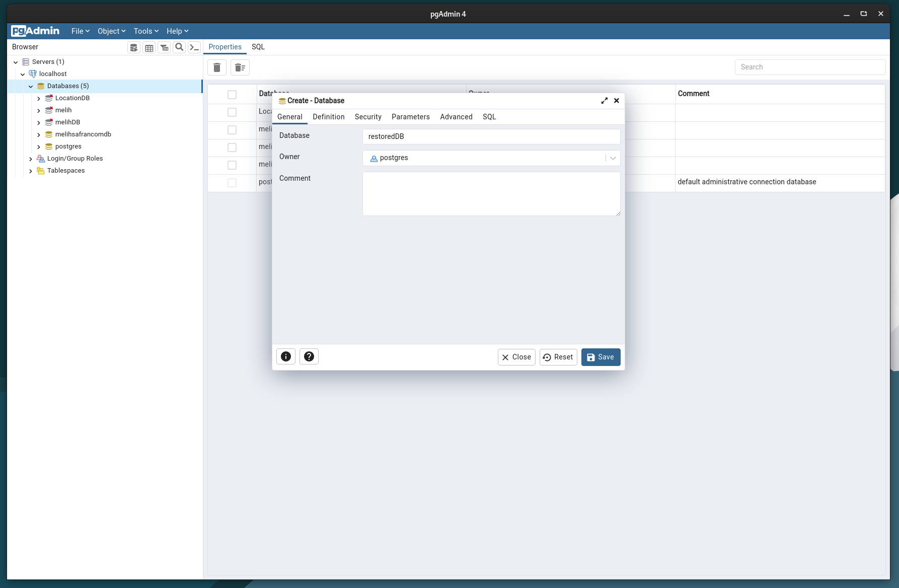This screenshot has width=899, height=588.
Task: Open the SQL panel tab beside Properties
Action: coord(258,47)
